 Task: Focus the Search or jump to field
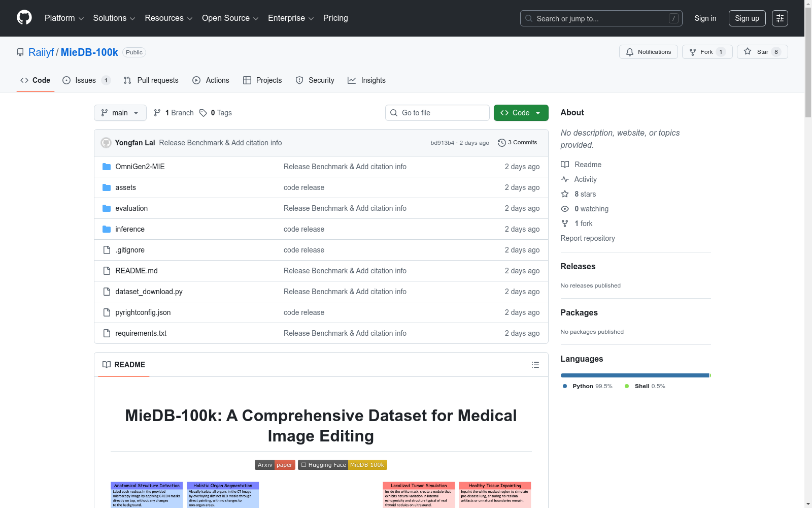tap(601, 18)
